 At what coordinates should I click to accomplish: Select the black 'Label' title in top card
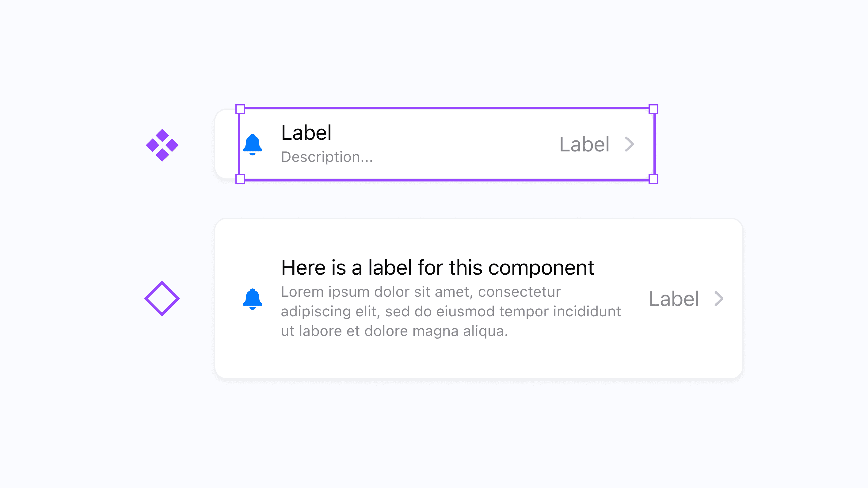306,132
